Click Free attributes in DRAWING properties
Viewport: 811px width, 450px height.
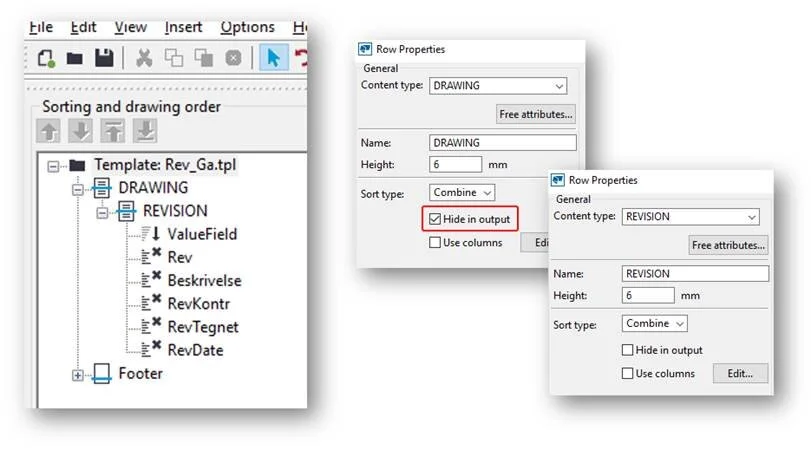pyautogui.click(x=536, y=114)
